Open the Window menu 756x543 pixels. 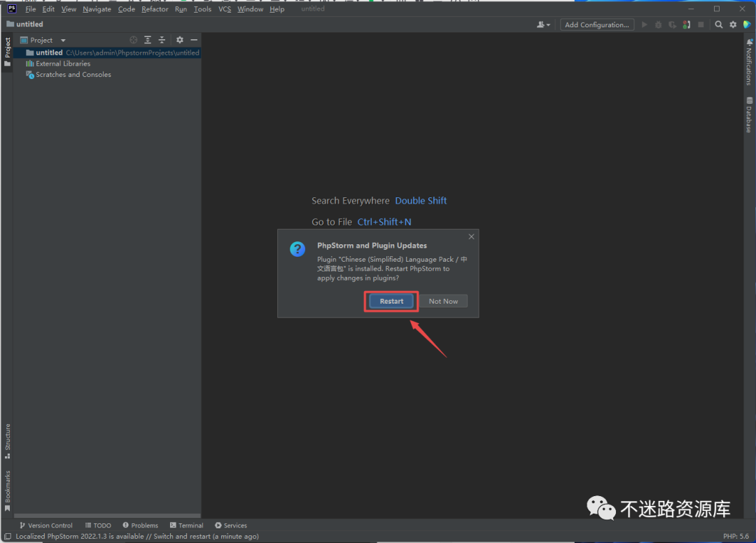tap(250, 9)
